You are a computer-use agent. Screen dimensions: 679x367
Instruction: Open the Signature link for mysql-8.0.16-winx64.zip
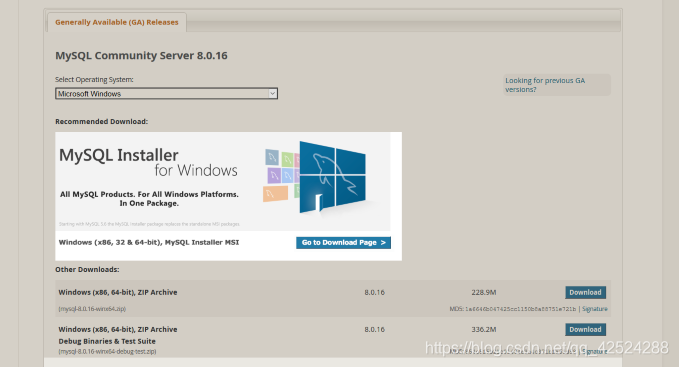[595, 309]
